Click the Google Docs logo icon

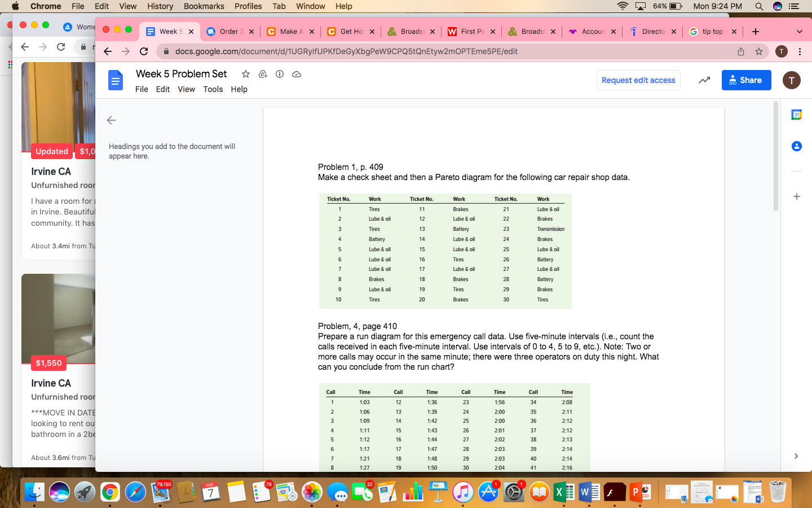115,80
